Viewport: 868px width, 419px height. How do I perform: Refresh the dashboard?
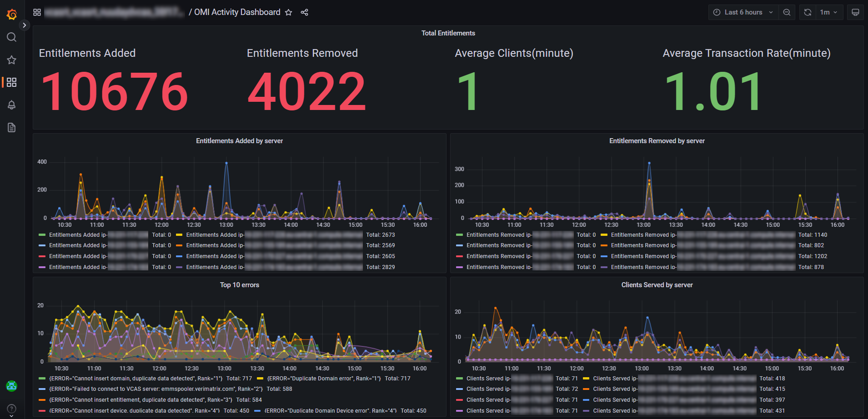[x=808, y=12]
